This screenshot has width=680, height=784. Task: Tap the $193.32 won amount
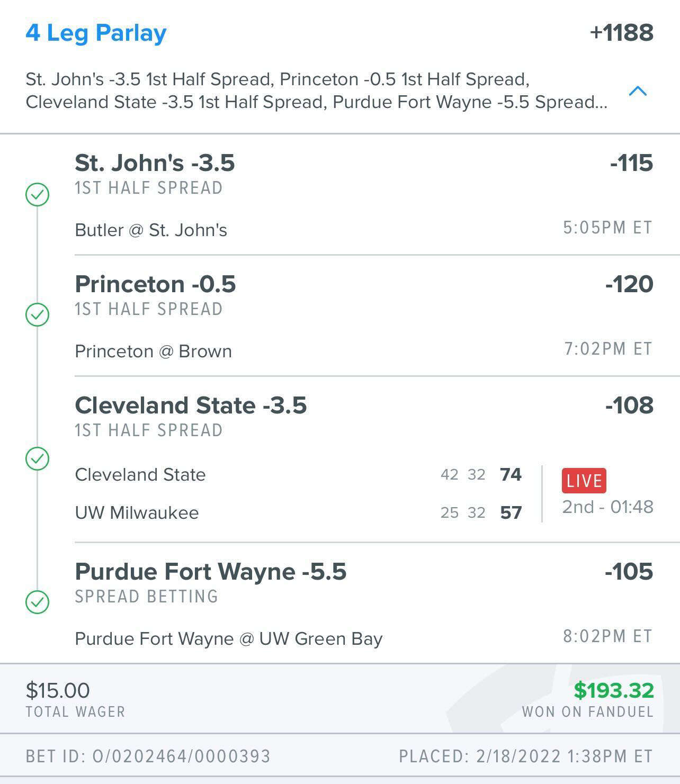(614, 690)
